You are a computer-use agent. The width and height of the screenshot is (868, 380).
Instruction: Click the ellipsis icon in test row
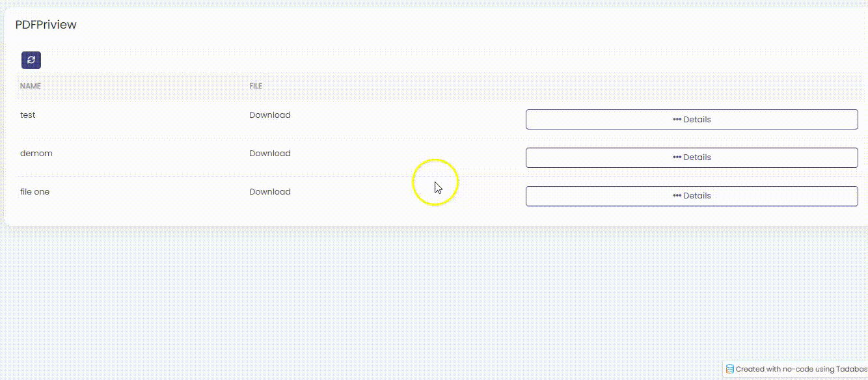coord(677,120)
